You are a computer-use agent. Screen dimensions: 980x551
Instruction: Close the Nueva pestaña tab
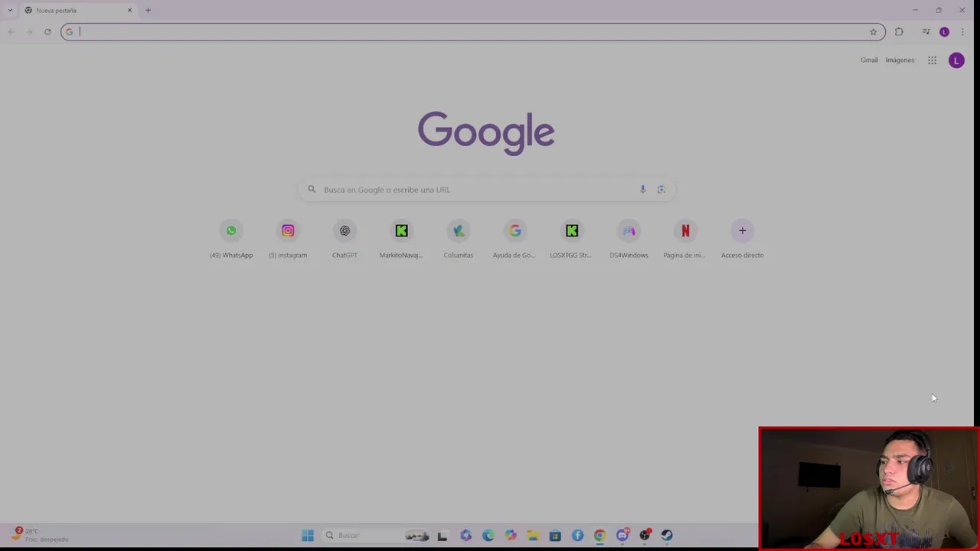pos(129,11)
